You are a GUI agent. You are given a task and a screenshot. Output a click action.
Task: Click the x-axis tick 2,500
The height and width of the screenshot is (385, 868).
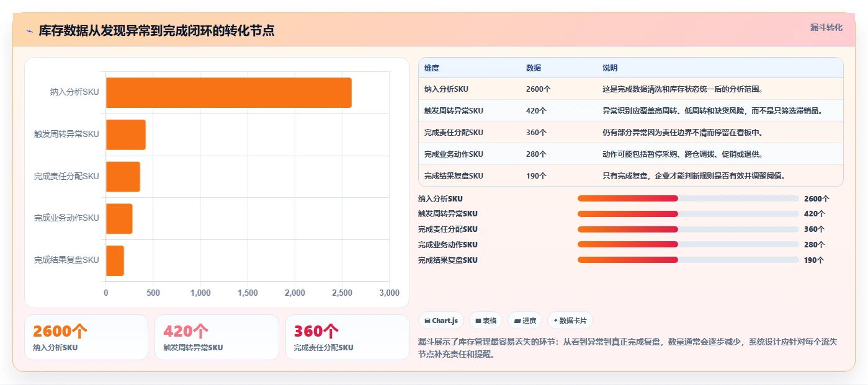click(342, 293)
